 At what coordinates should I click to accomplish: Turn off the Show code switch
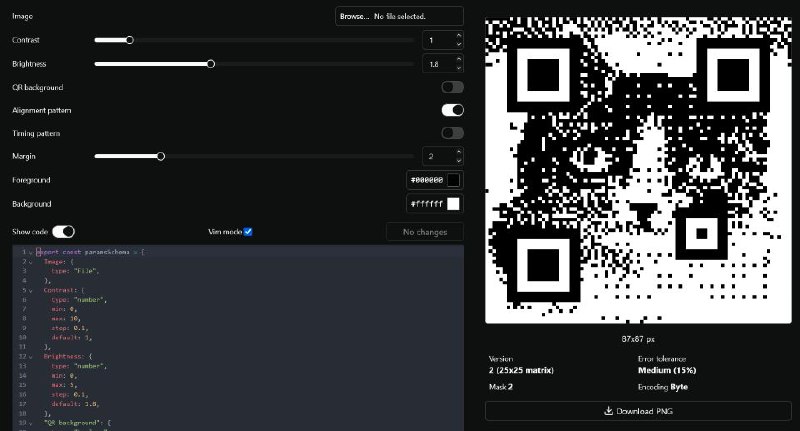pyautogui.click(x=63, y=231)
